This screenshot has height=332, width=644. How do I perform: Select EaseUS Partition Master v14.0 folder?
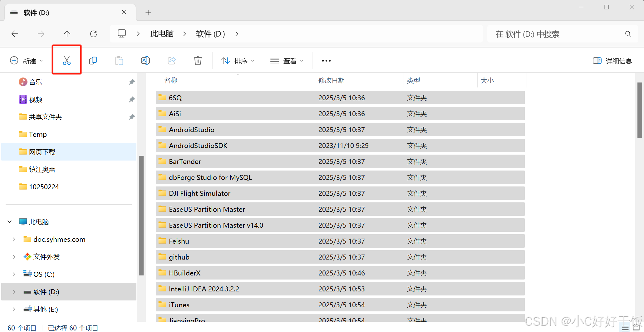coord(340,225)
